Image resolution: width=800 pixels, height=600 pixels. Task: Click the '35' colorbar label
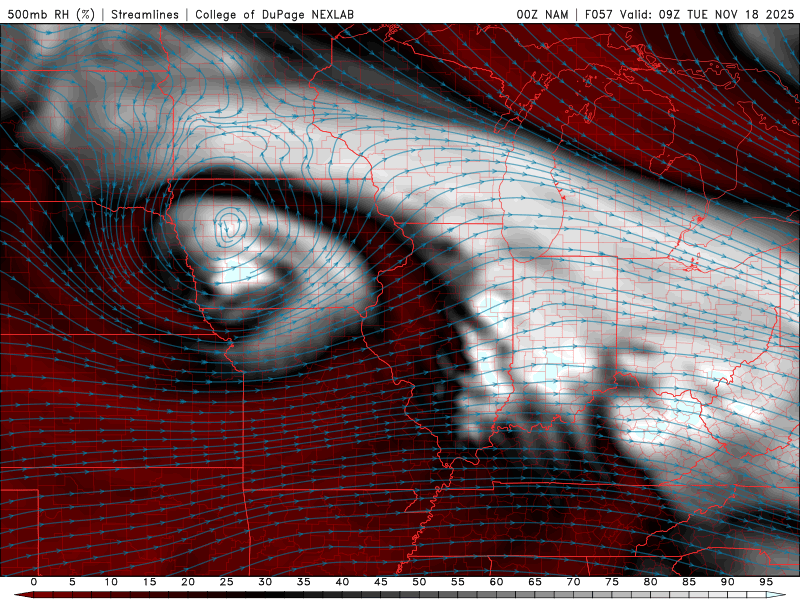coord(304,582)
